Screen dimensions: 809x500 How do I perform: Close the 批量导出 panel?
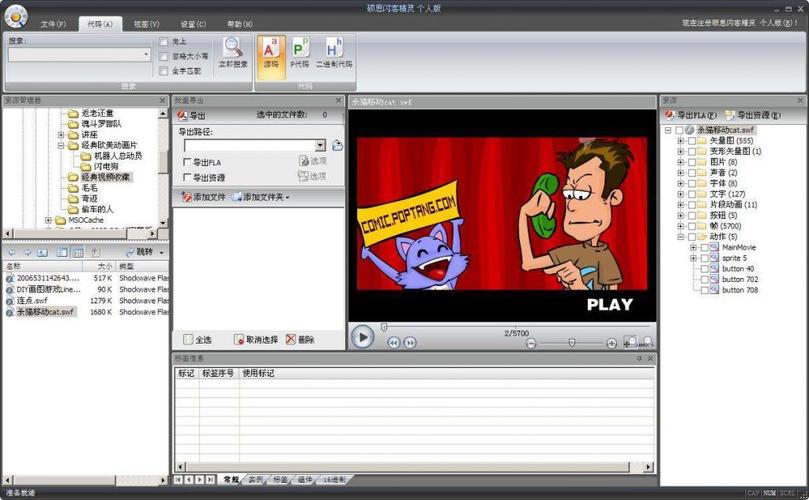point(338,101)
